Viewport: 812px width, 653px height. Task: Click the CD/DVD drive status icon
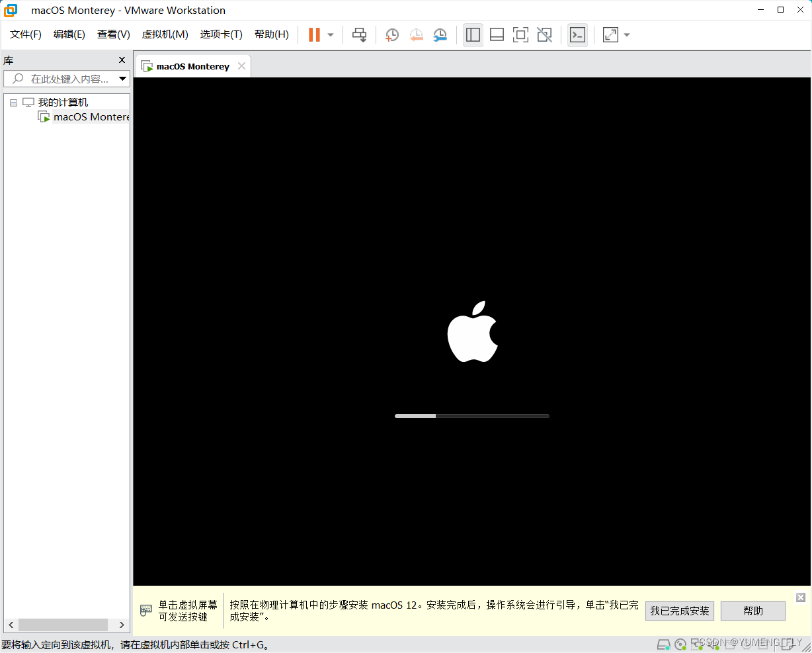680,644
